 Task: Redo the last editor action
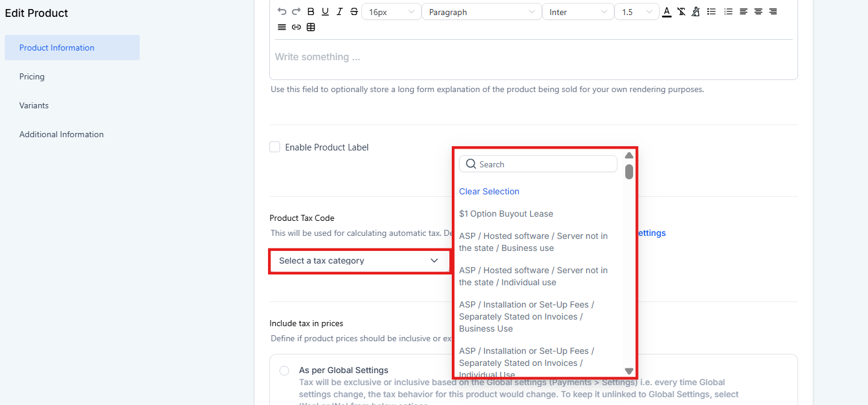(x=296, y=11)
